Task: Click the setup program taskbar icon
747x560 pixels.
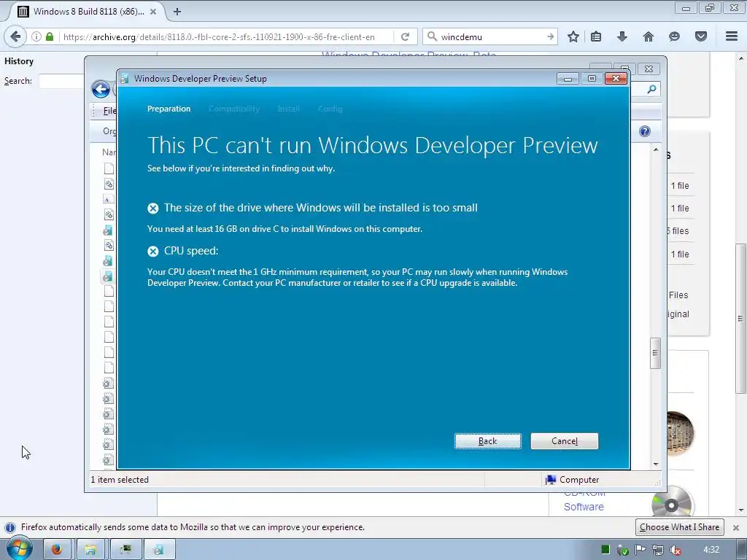Action: [159, 550]
